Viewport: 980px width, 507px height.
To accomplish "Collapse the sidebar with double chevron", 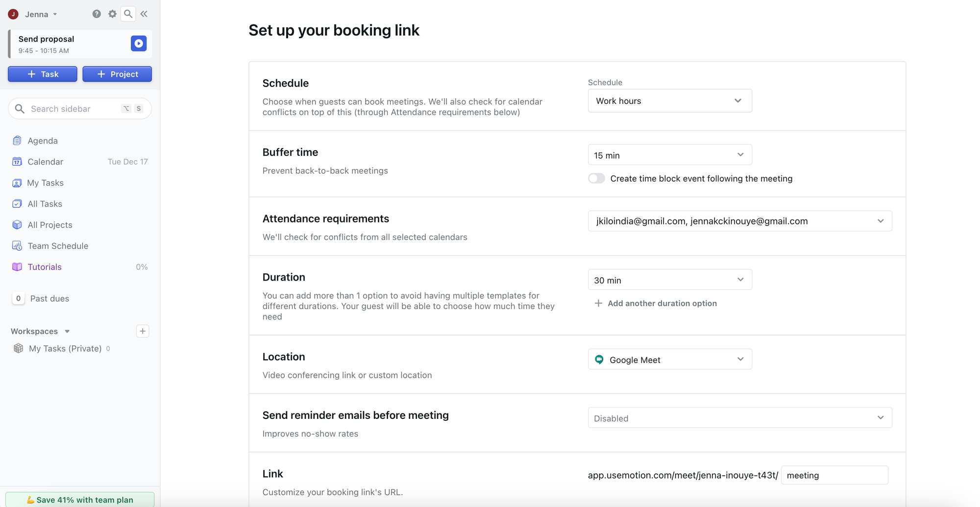I will pyautogui.click(x=144, y=14).
